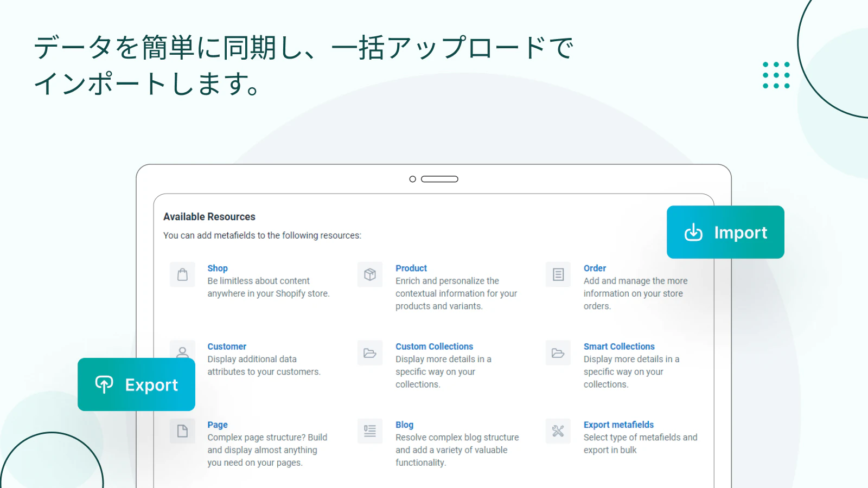Open the Export metafields link
Image resolution: width=868 pixels, height=488 pixels.
[x=618, y=425]
